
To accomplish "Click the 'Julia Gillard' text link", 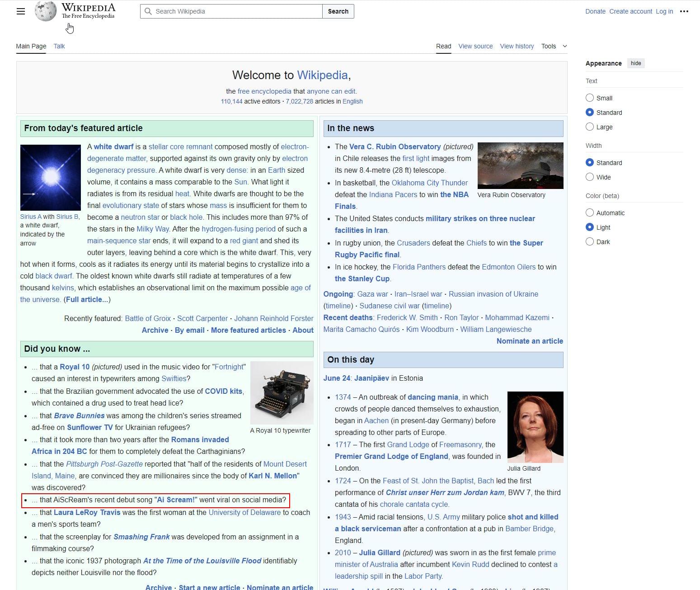I will pyautogui.click(x=380, y=552).
